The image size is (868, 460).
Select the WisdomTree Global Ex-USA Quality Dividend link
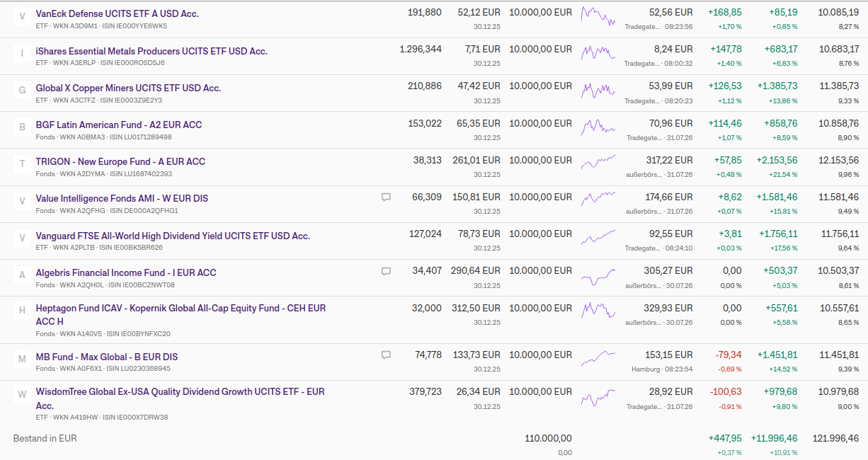point(181,398)
